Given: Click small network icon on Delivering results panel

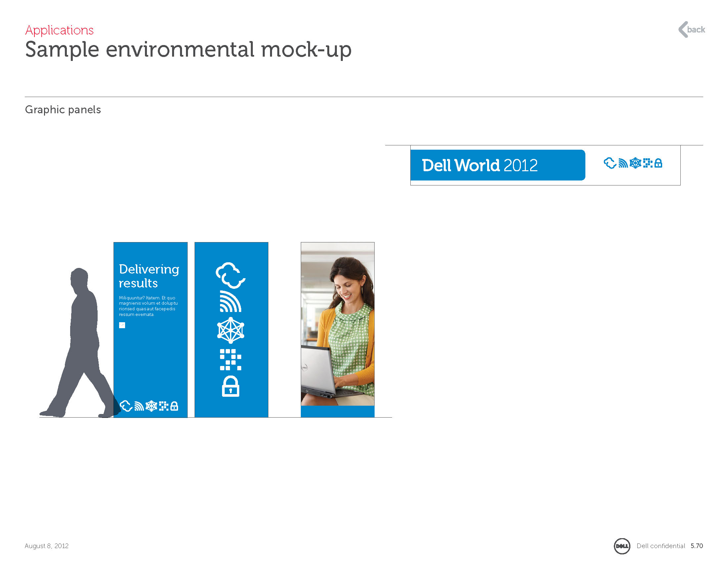Looking at the screenshot, I should pyautogui.click(x=151, y=406).
